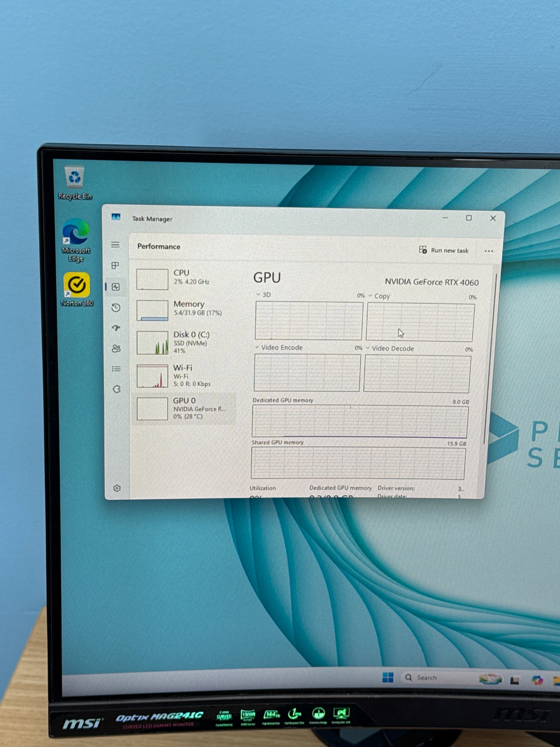Click the 'Utilization' stat label
560x747 pixels.
pyautogui.click(x=263, y=488)
